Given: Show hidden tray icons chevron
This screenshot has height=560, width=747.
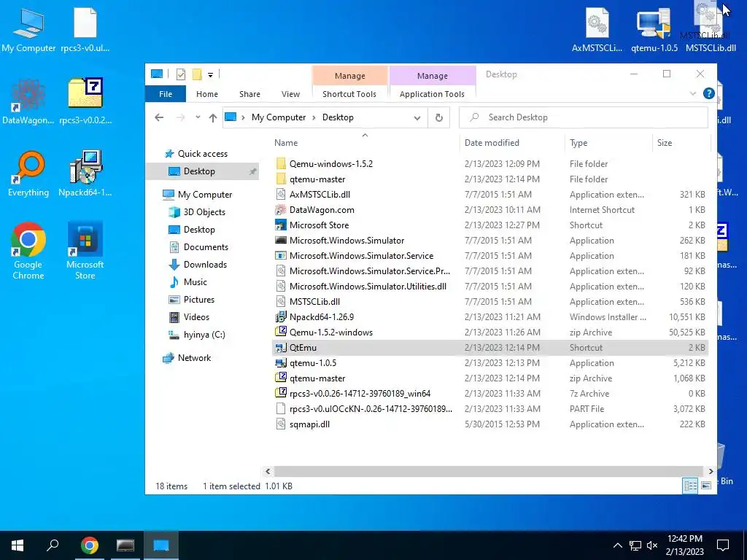Looking at the screenshot, I should pyautogui.click(x=617, y=545).
